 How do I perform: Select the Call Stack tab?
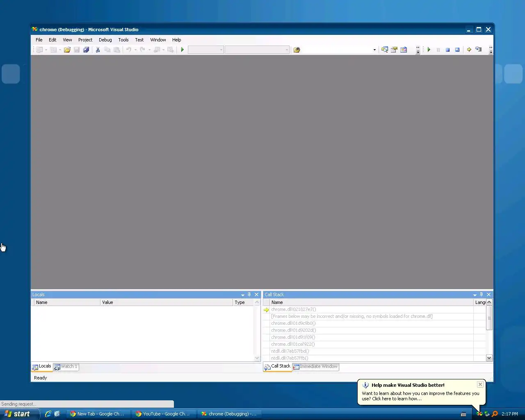click(278, 366)
